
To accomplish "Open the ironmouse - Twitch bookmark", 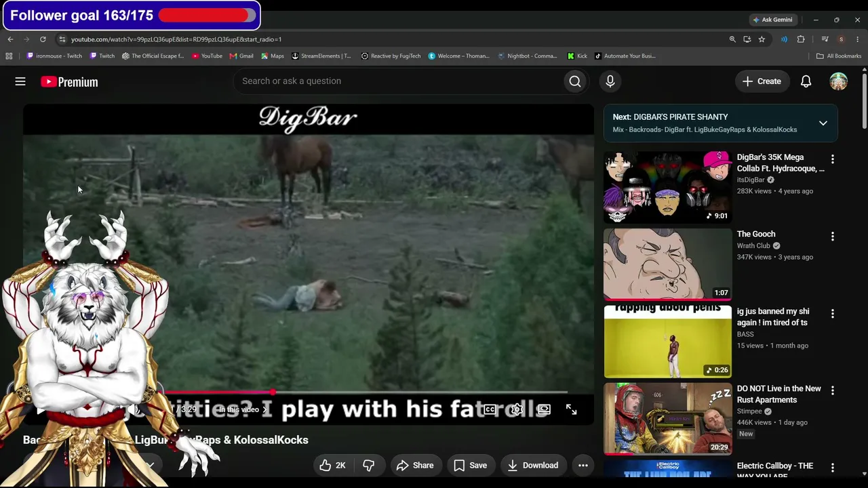I will coord(54,56).
